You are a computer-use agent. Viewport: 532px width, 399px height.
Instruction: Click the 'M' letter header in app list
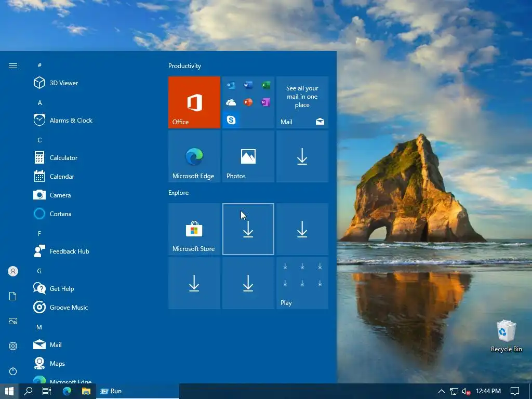[x=39, y=327]
